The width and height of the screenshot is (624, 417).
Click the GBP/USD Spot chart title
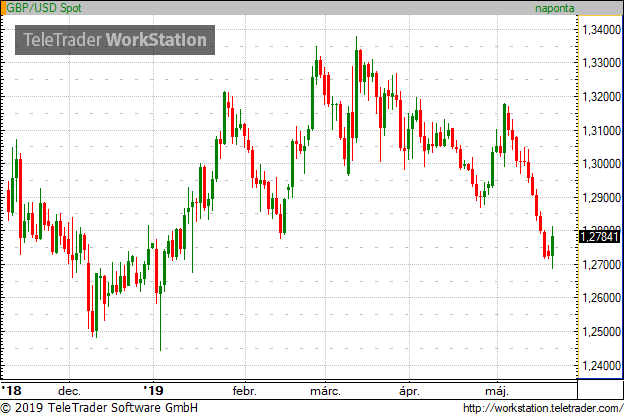point(44,8)
